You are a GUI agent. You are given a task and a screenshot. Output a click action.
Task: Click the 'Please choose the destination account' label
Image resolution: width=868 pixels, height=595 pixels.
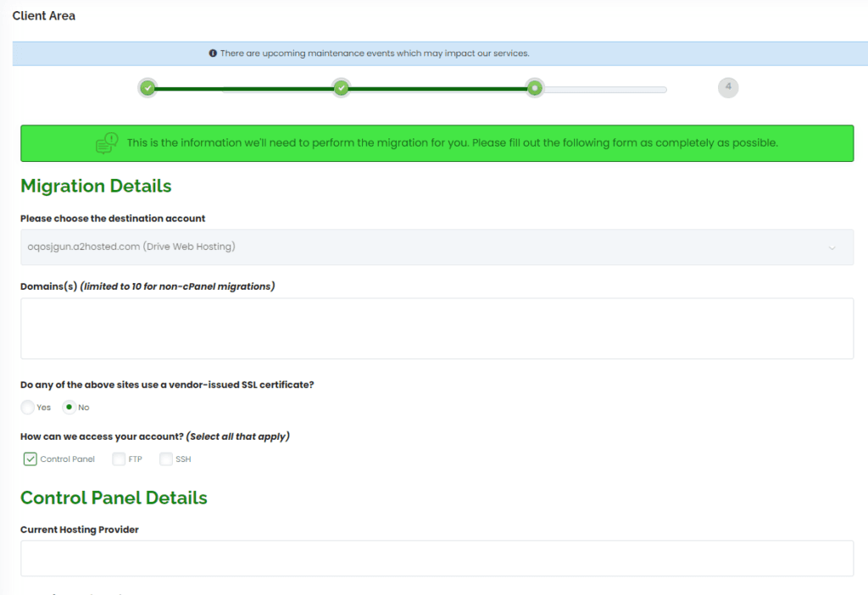point(113,219)
